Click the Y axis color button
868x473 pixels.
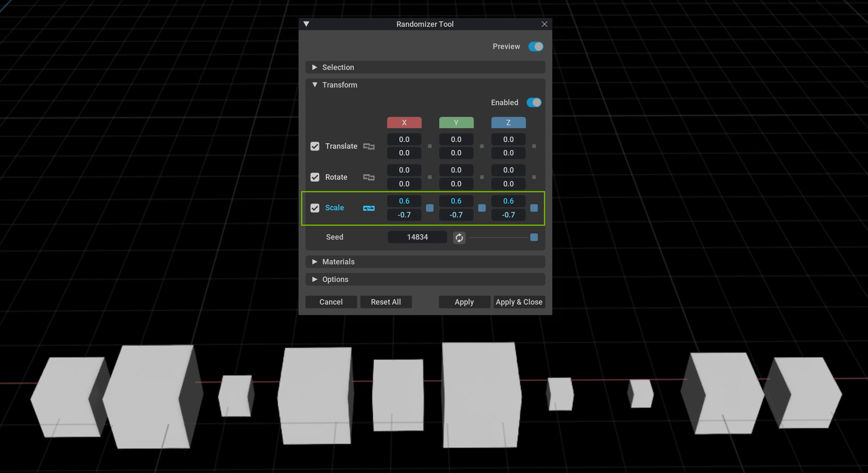(x=456, y=122)
